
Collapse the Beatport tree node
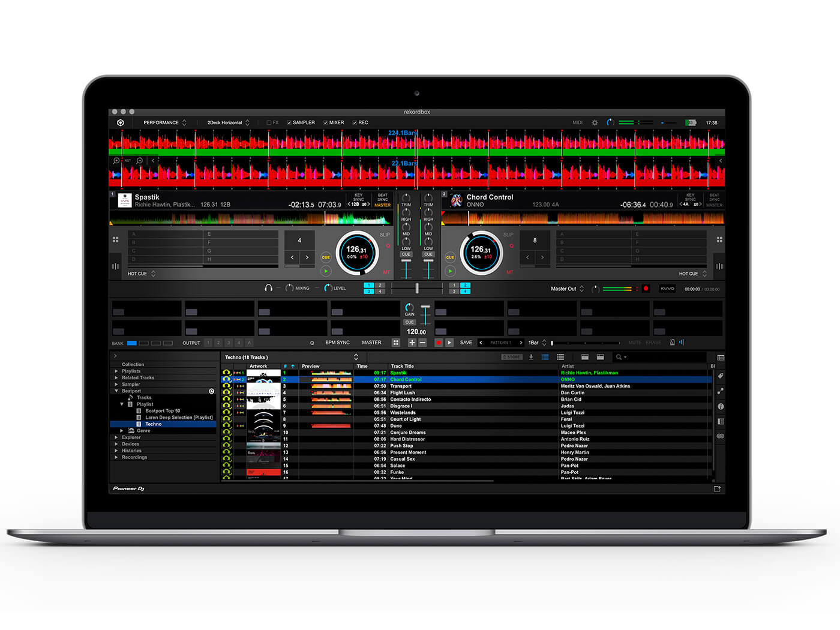pyautogui.click(x=116, y=391)
